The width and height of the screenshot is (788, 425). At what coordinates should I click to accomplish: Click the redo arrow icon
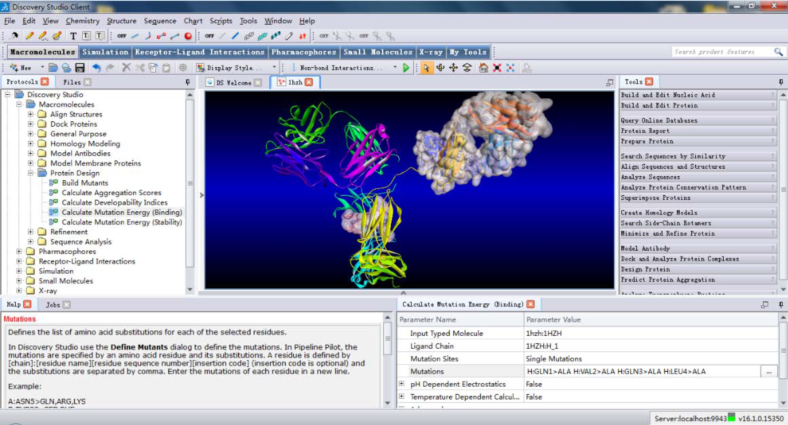pos(110,67)
